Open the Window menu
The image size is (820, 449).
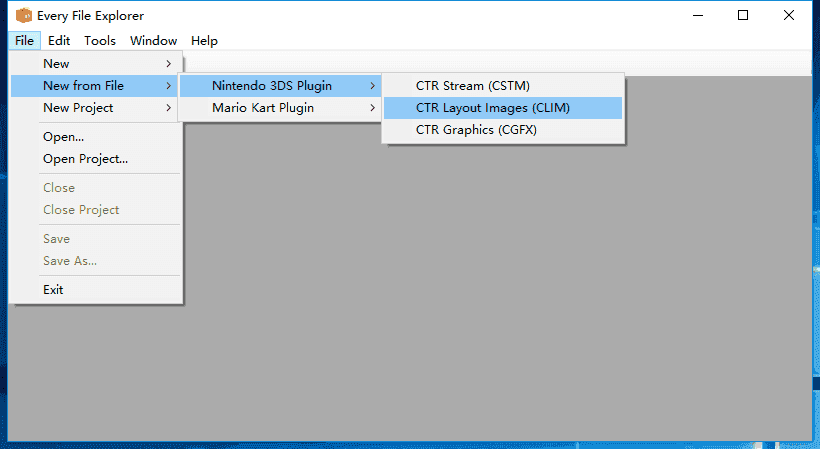point(153,41)
